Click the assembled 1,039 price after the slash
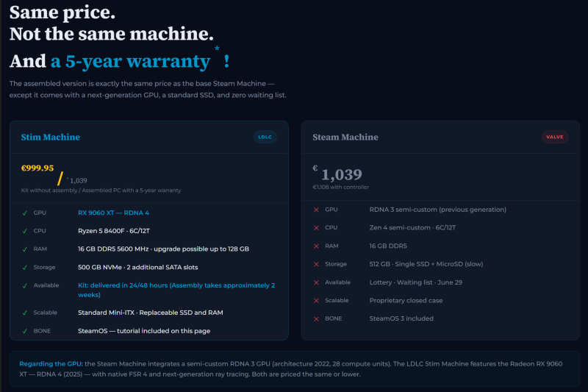Screen dimensions: 588x392 click(x=77, y=180)
